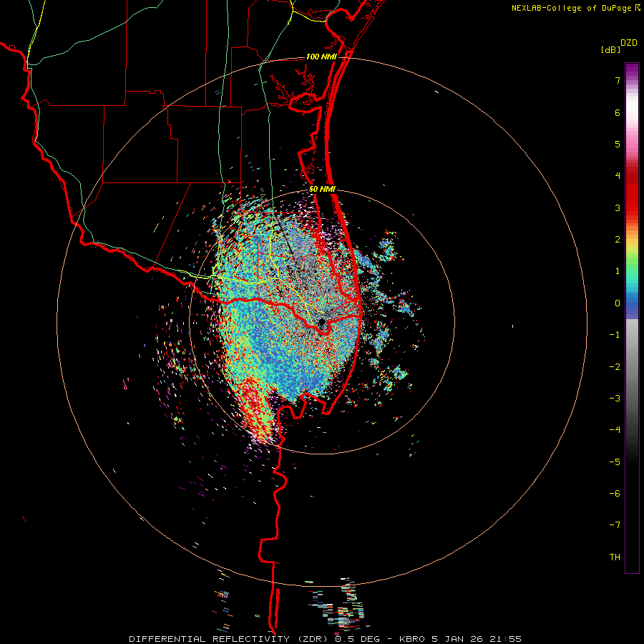Click the -3 value on color scale
Image resolution: width=644 pixels, height=644 pixels.
tap(615, 399)
